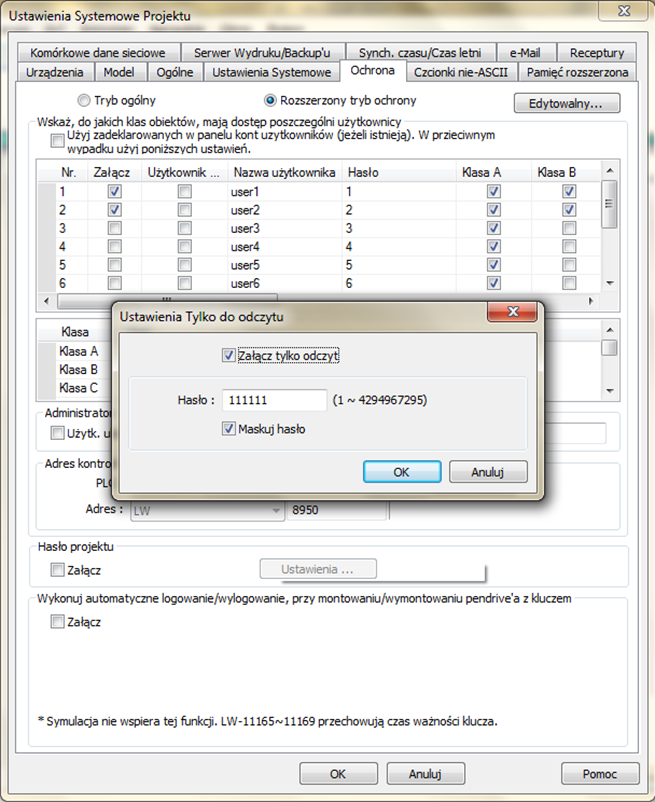655x802 pixels.
Task: Click class list scroll up arrow
Action: click(609, 330)
